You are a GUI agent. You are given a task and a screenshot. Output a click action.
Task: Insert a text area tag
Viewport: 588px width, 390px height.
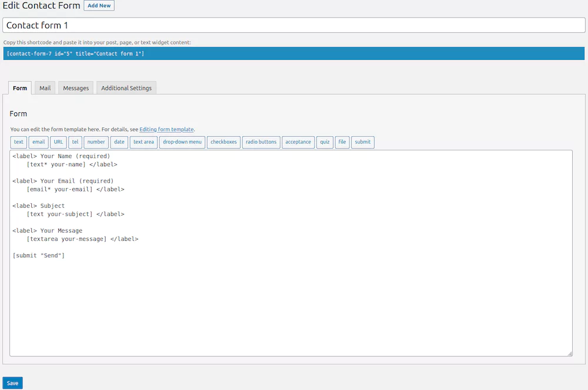pos(143,142)
